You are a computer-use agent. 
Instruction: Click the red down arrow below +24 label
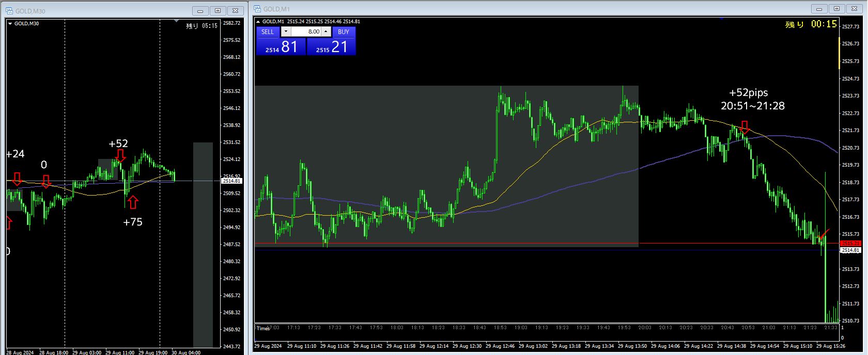click(x=17, y=179)
